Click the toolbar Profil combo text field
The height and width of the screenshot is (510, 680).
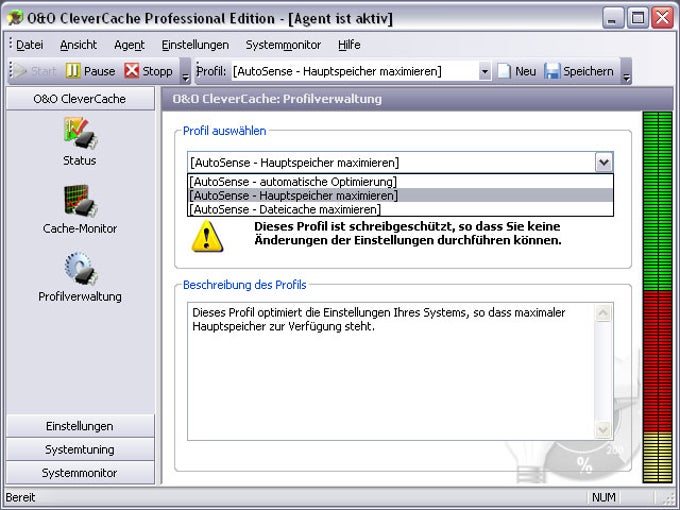coord(355,71)
